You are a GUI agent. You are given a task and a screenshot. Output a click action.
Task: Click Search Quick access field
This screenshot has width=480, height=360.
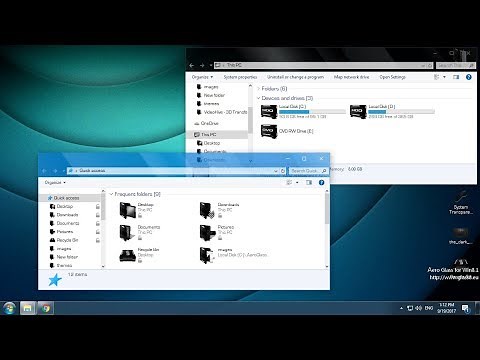[308, 171]
